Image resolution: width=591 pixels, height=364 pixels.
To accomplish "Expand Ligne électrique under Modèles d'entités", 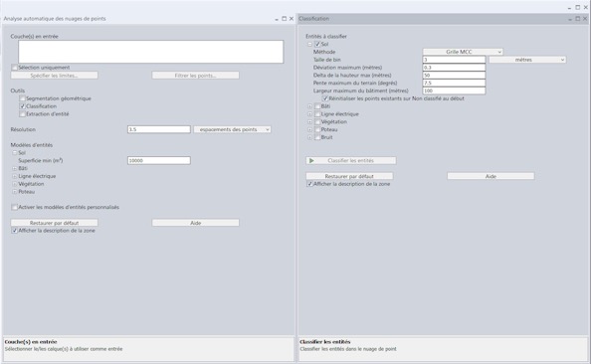I will pos(14,176).
